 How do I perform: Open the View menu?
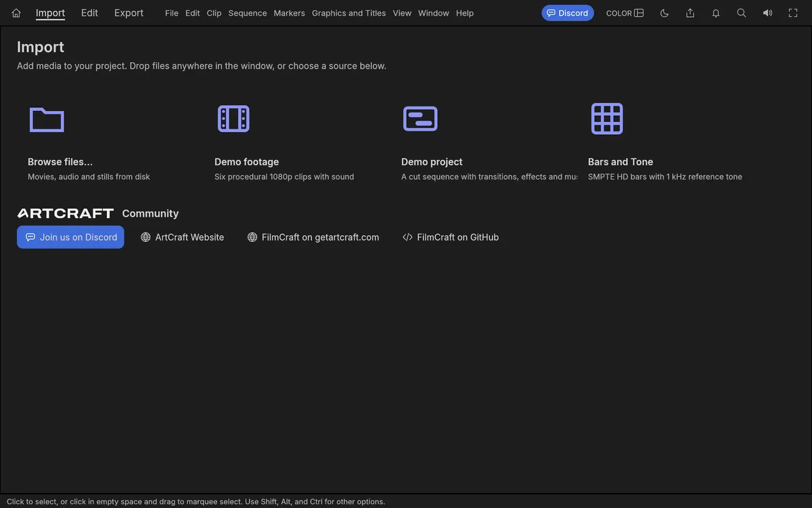402,13
